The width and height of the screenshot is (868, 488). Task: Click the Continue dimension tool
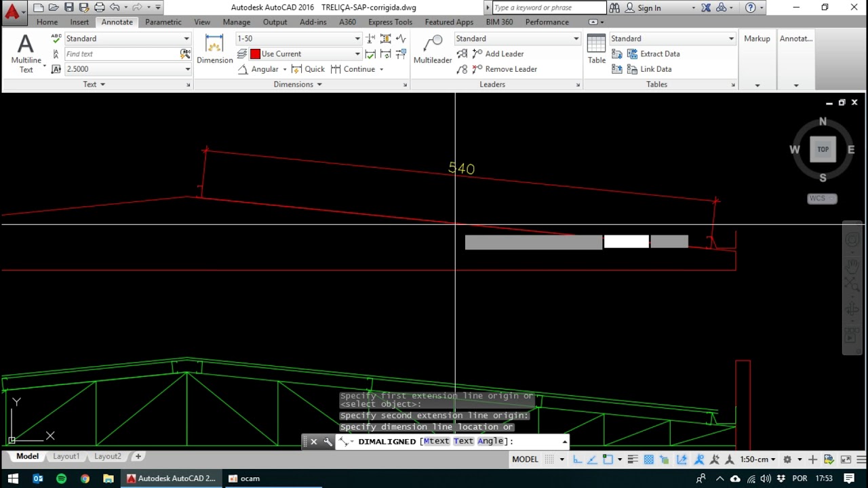pos(353,69)
